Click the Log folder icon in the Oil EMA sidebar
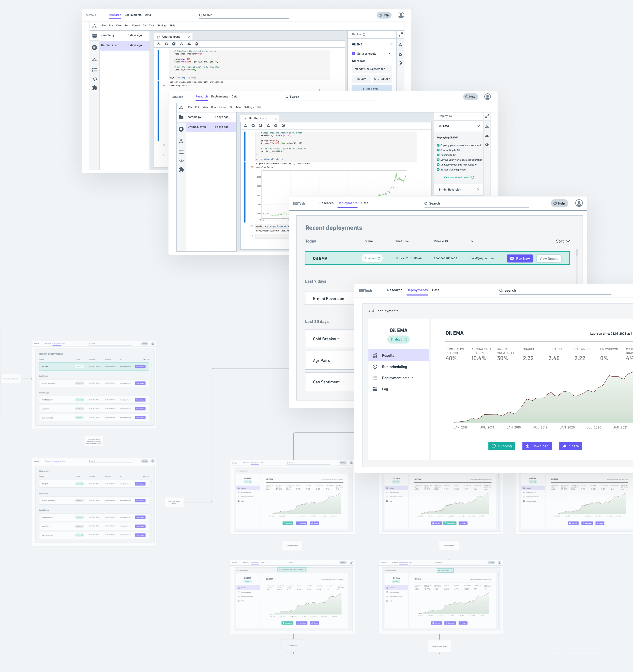 tap(375, 389)
